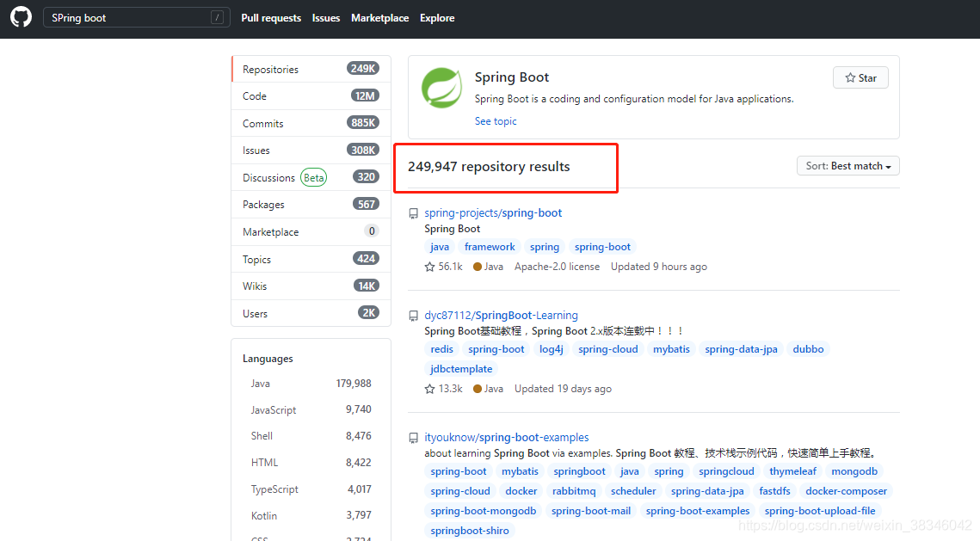
Task: Click the spring-boot-upload-file topic tag
Action: point(820,511)
